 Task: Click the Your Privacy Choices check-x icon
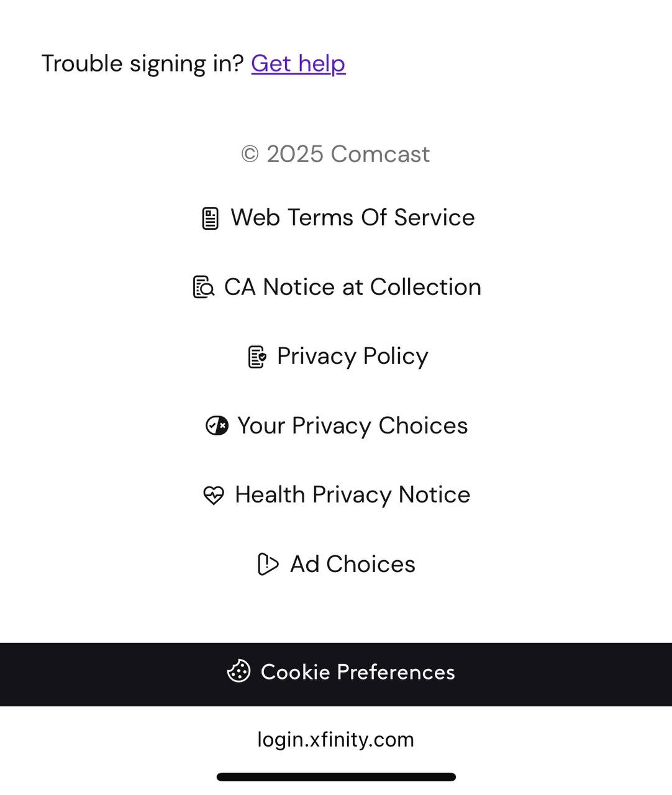tap(217, 425)
